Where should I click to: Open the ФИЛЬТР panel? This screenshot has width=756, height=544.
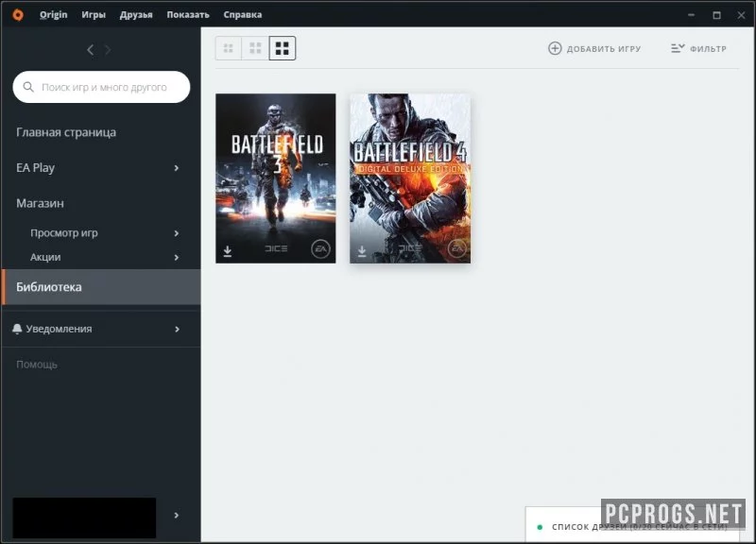click(698, 48)
